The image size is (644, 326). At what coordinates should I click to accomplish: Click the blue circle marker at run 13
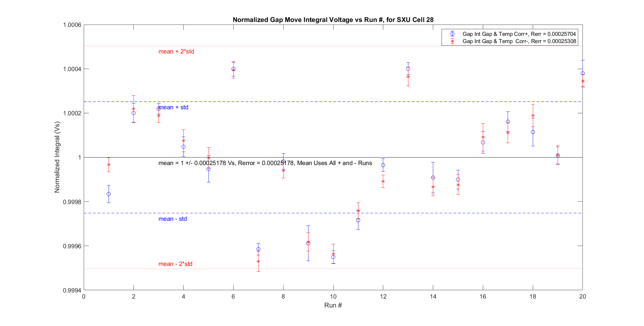[x=408, y=69]
